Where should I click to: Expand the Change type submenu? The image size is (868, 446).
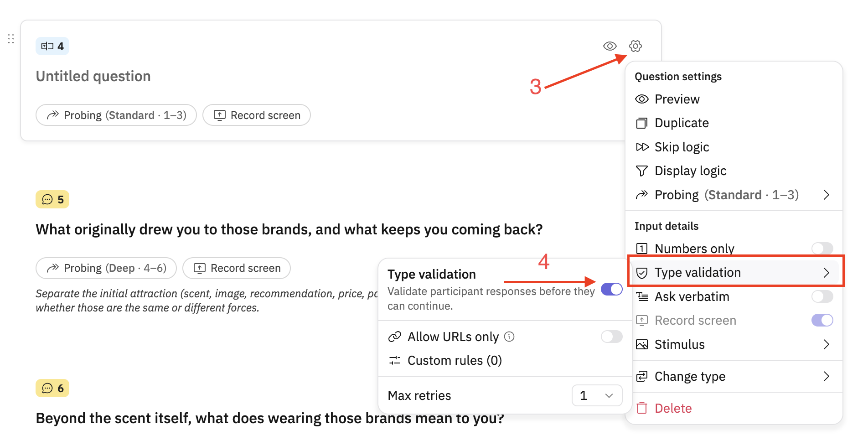point(734,376)
